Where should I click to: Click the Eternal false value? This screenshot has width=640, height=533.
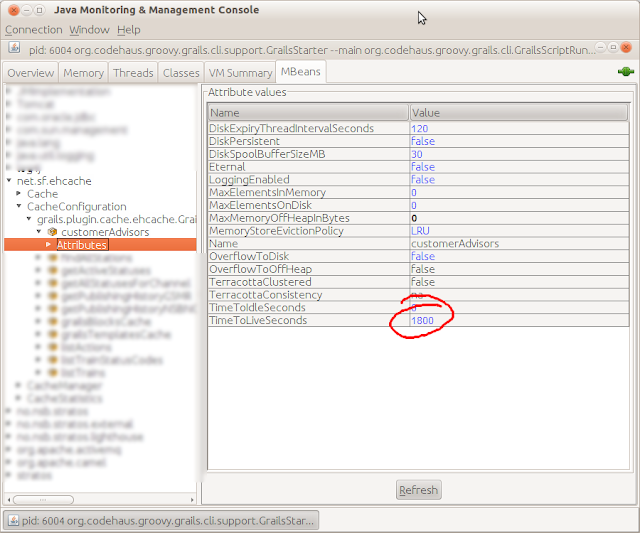tap(422, 167)
